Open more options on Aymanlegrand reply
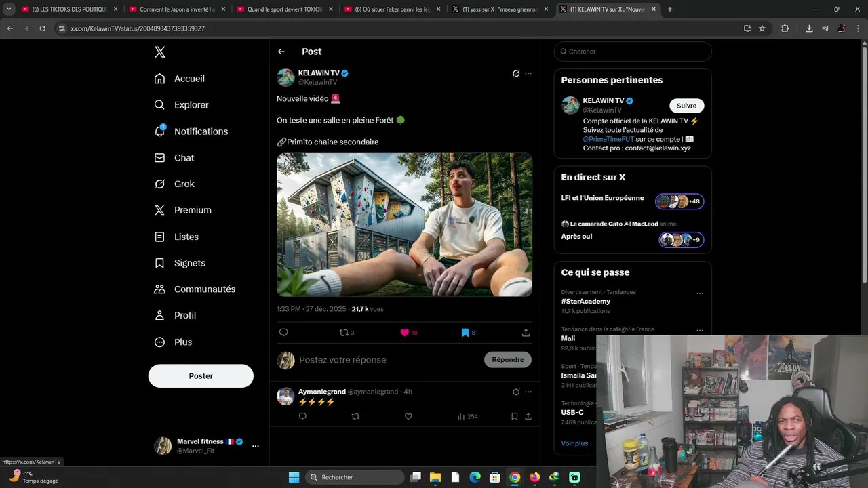868x488 pixels. [528, 392]
